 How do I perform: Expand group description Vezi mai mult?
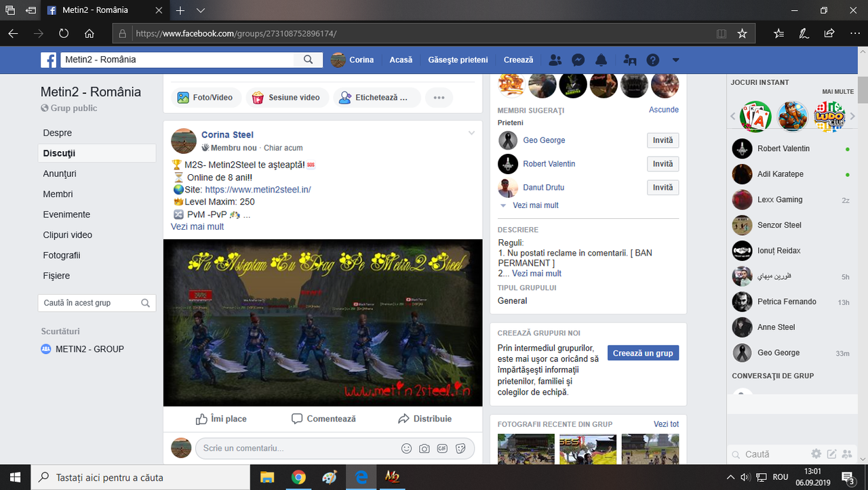(536, 273)
